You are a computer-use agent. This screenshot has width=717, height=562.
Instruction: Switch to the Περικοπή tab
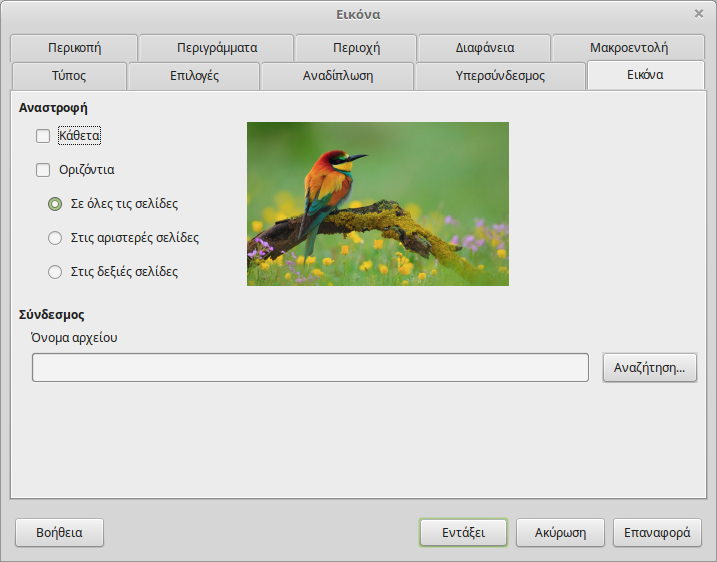point(74,47)
